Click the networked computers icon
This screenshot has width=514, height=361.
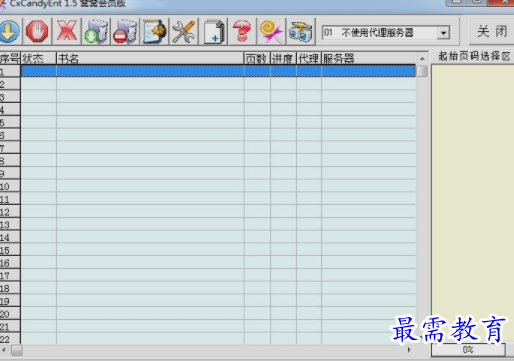pyautogui.click(x=301, y=32)
